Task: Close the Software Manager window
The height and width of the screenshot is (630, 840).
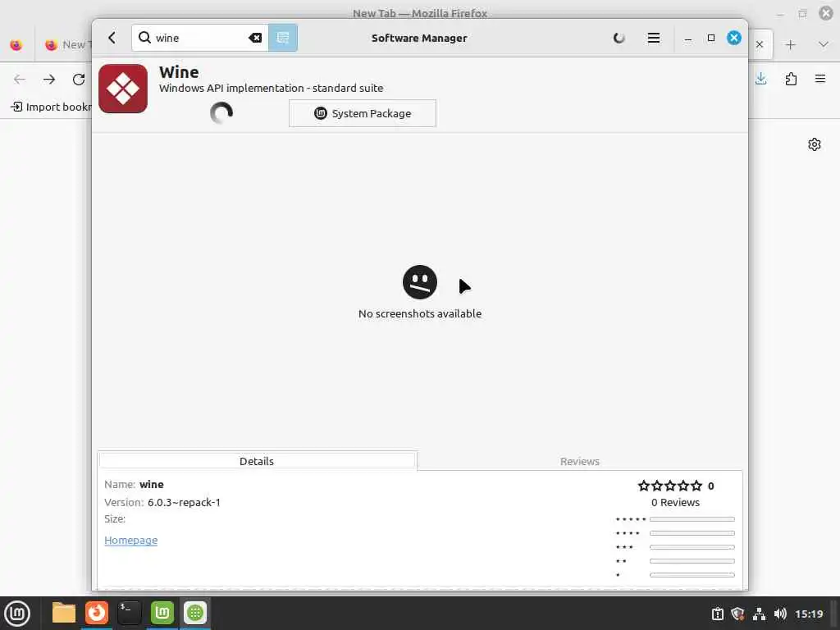Action: pyautogui.click(x=734, y=38)
